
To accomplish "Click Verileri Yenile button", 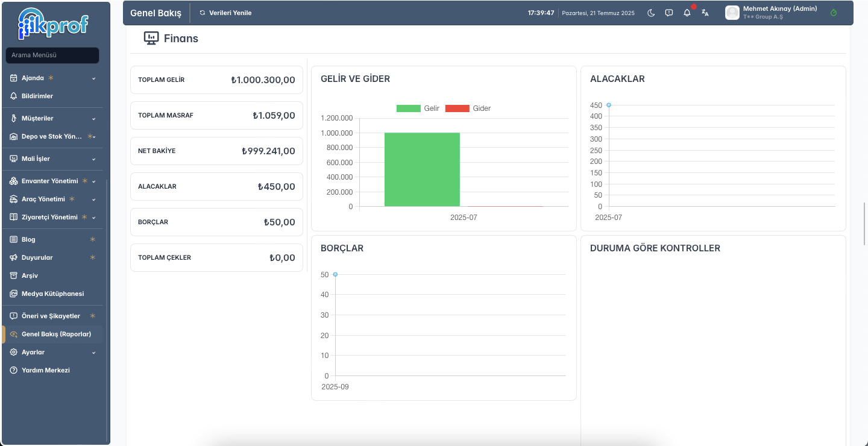I will (x=225, y=13).
